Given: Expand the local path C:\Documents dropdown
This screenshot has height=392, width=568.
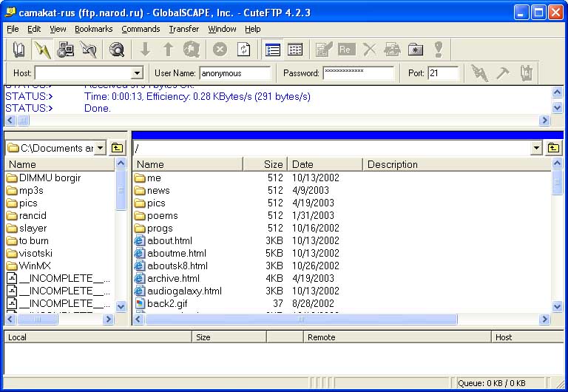Looking at the screenshot, I should pyautogui.click(x=101, y=148).
